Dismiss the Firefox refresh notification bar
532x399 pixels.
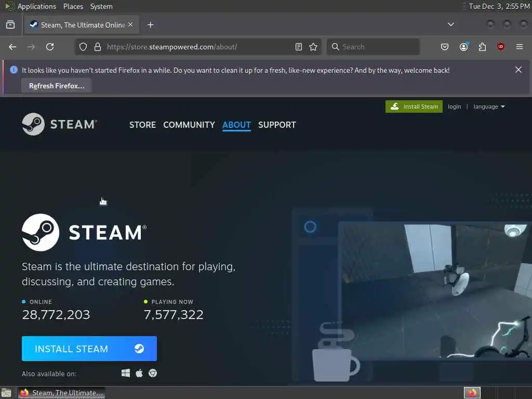(x=518, y=70)
